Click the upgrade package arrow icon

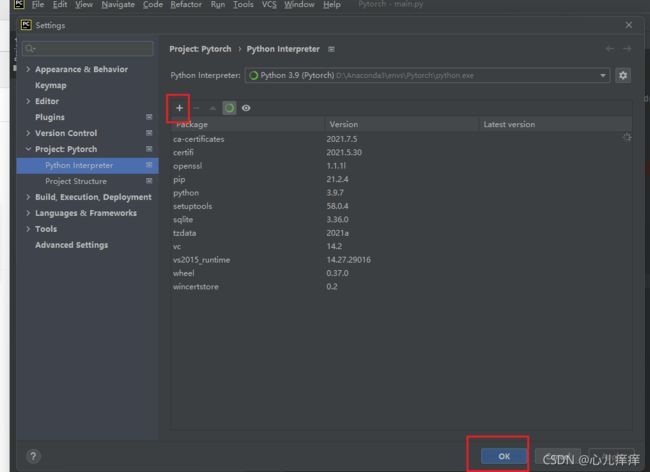[213, 108]
